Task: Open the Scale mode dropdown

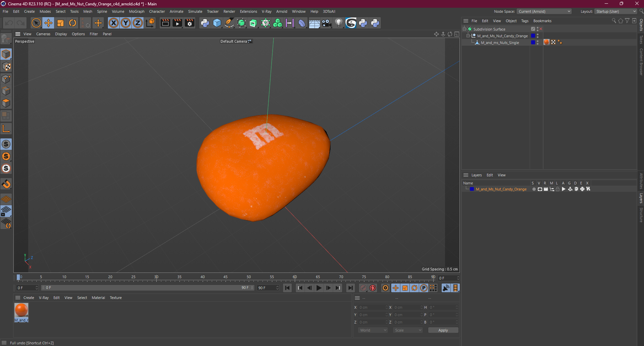Action: pyautogui.click(x=408, y=330)
